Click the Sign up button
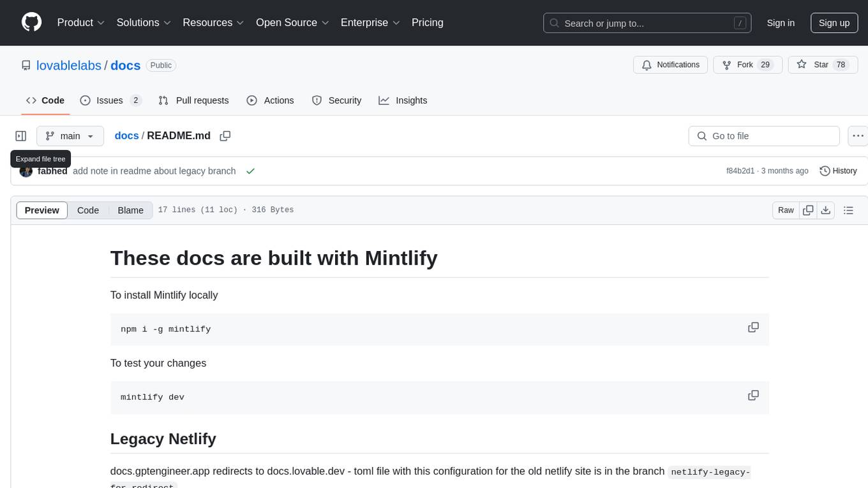This screenshot has width=868, height=488. click(x=834, y=23)
